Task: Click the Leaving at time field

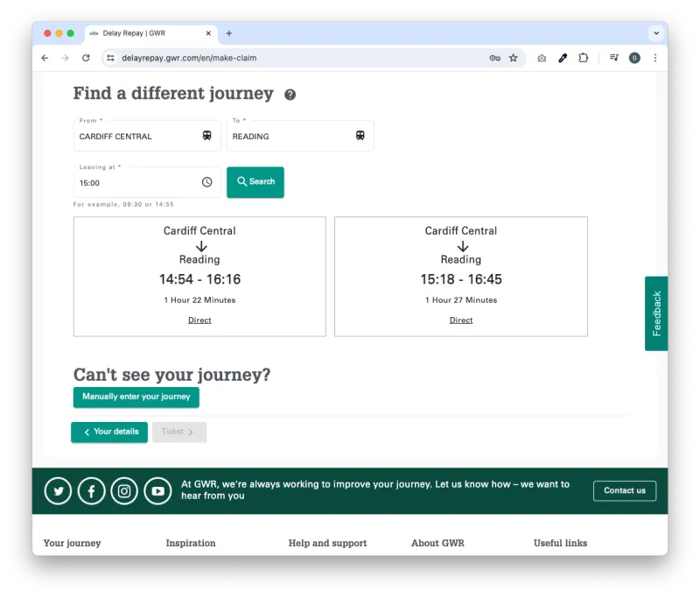Action: click(x=136, y=183)
